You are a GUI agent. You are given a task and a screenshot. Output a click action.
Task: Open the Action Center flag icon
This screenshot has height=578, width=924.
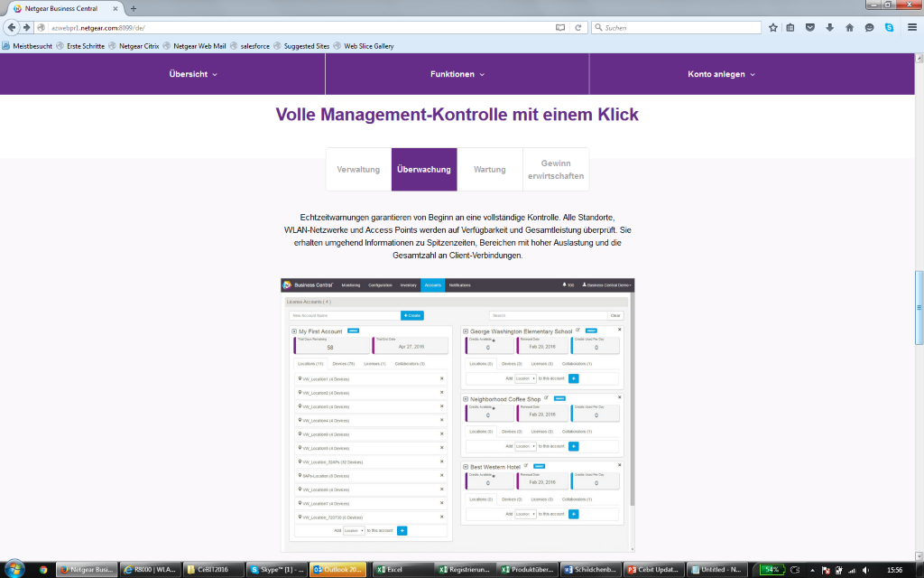(826, 570)
